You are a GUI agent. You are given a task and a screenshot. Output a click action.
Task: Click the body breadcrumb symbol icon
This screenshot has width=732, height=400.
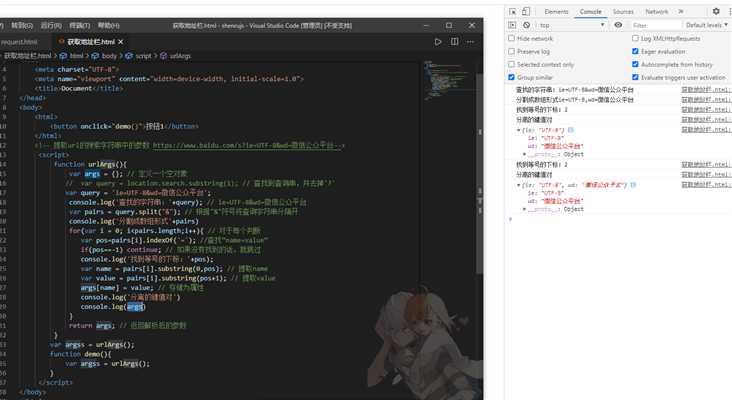pos(95,56)
